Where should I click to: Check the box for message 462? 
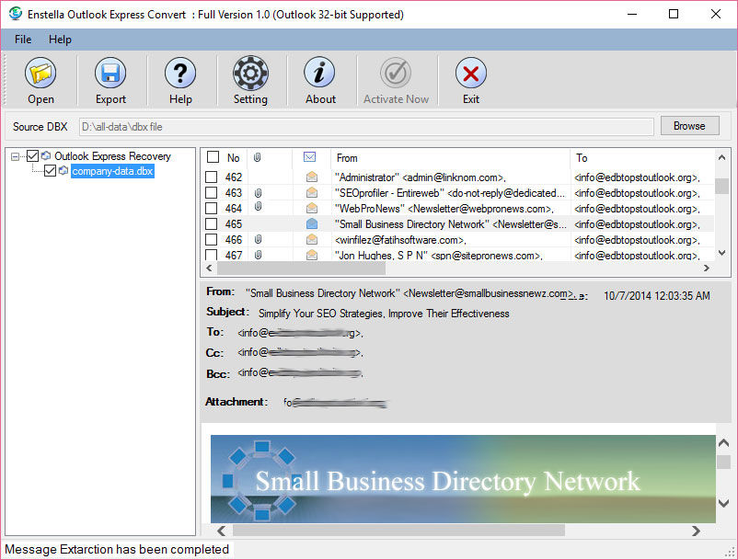click(212, 177)
